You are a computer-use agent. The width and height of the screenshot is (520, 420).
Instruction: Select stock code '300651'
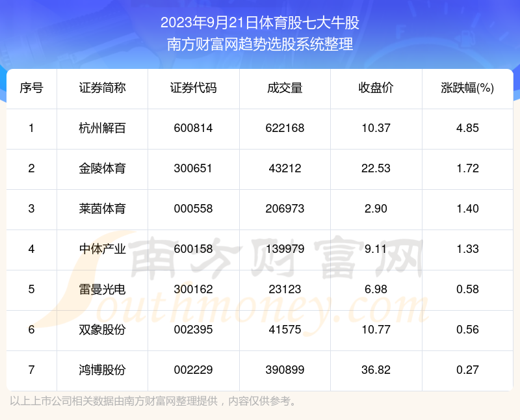[193, 168]
